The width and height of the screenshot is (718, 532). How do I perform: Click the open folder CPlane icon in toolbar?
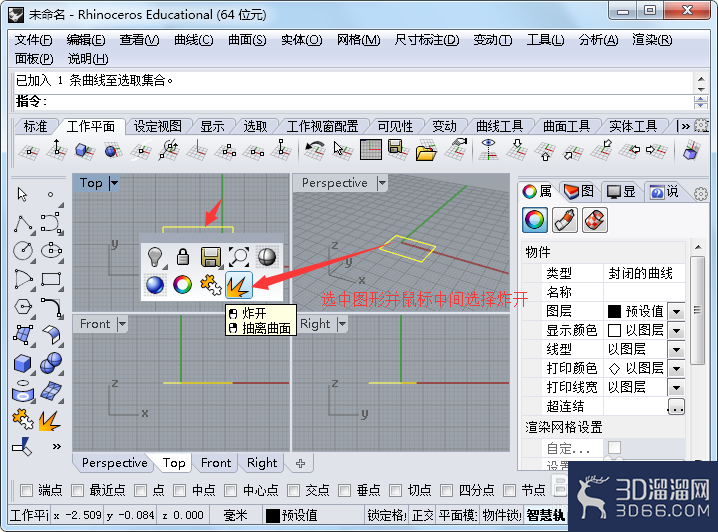pos(426,149)
